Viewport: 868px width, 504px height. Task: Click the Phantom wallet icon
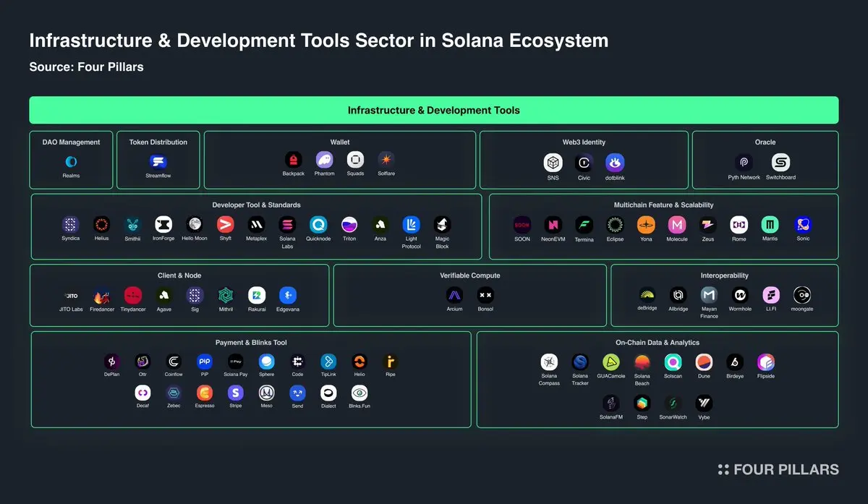tap(324, 160)
